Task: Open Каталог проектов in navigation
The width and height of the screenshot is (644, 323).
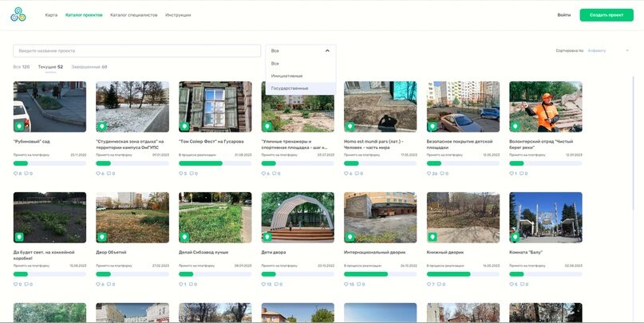Action: [x=84, y=15]
